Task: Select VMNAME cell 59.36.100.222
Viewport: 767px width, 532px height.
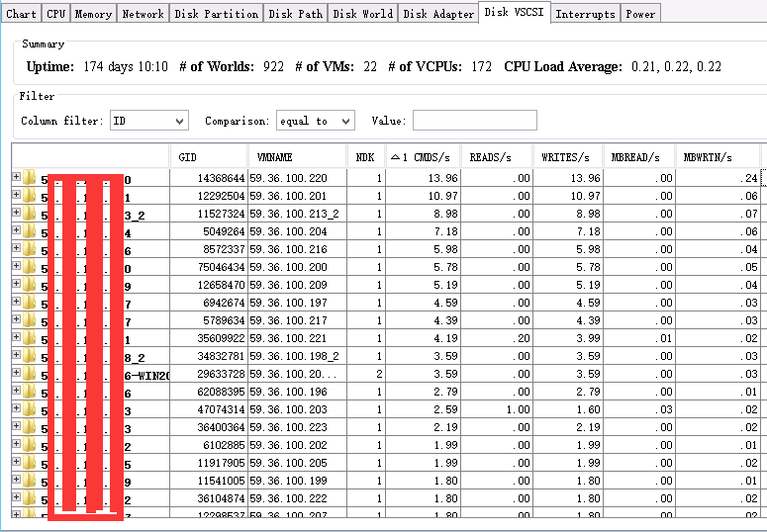Action: coord(298,498)
